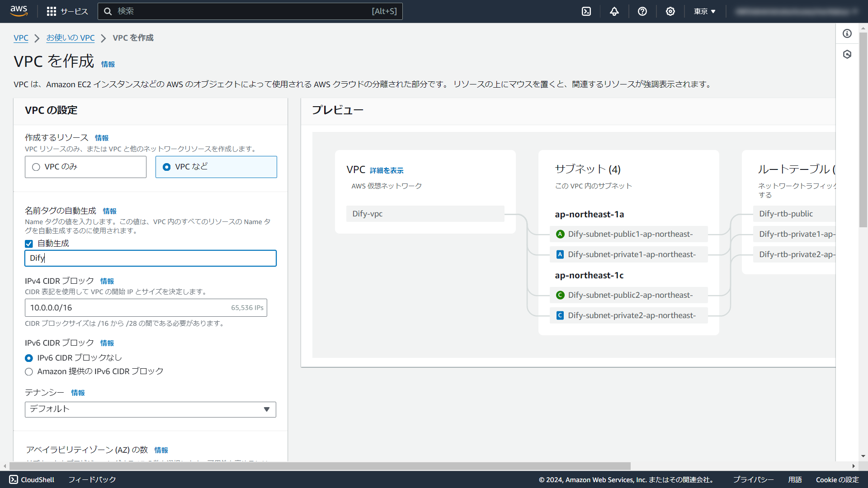Select the "VPC のみ" radio option
Screen dimensions: 868x488
36,167
